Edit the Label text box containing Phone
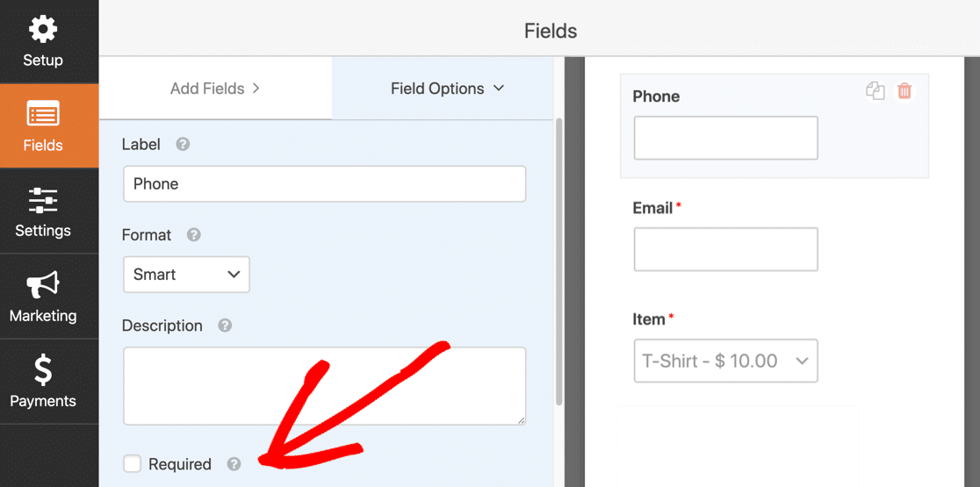This screenshot has width=980, height=487. click(x=324, y=183)
